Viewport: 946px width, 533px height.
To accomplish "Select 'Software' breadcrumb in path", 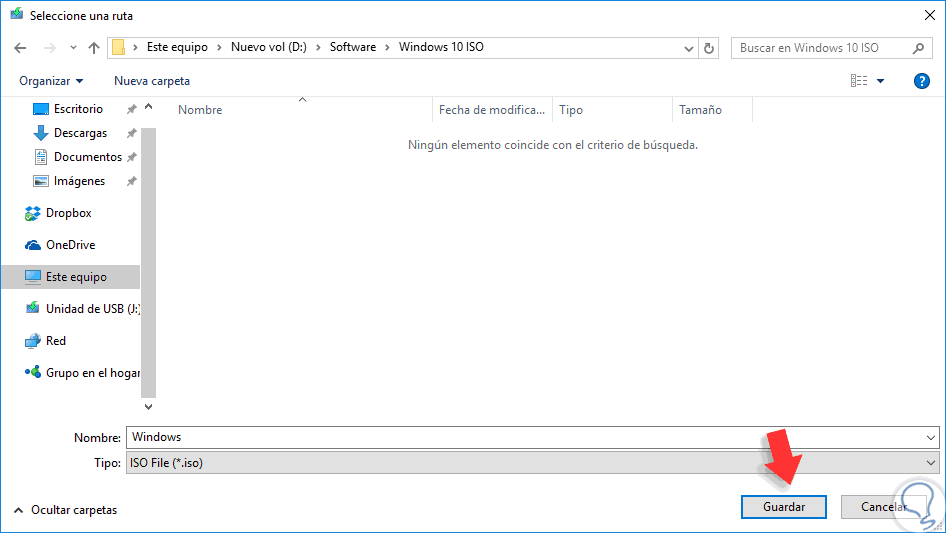I will pos(352,47).
